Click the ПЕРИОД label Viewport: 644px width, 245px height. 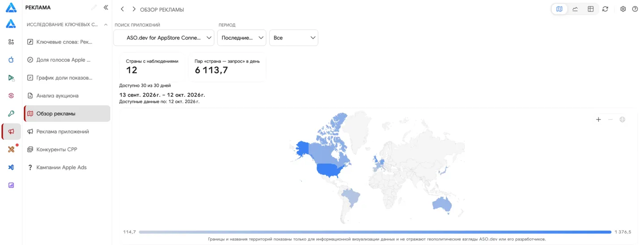pos(227,25)
